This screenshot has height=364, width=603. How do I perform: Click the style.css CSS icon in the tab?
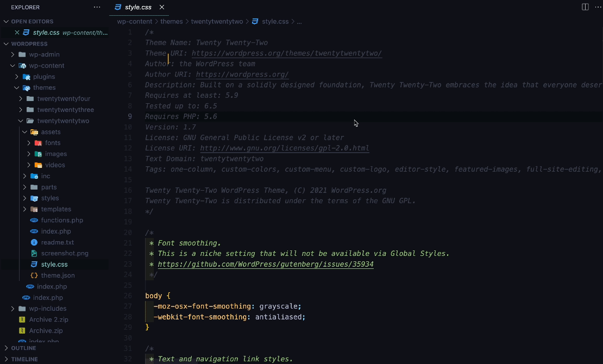coord(117,8)
